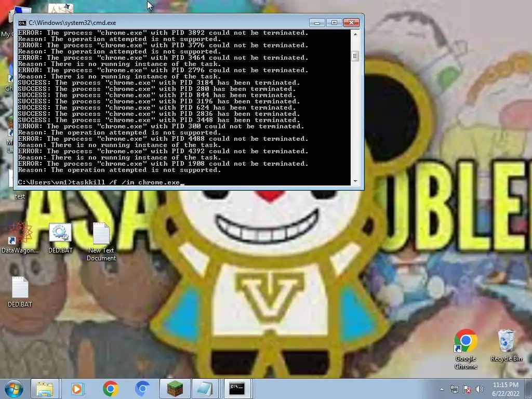Show hidden tray icons arrow

(x=442, y=389)
